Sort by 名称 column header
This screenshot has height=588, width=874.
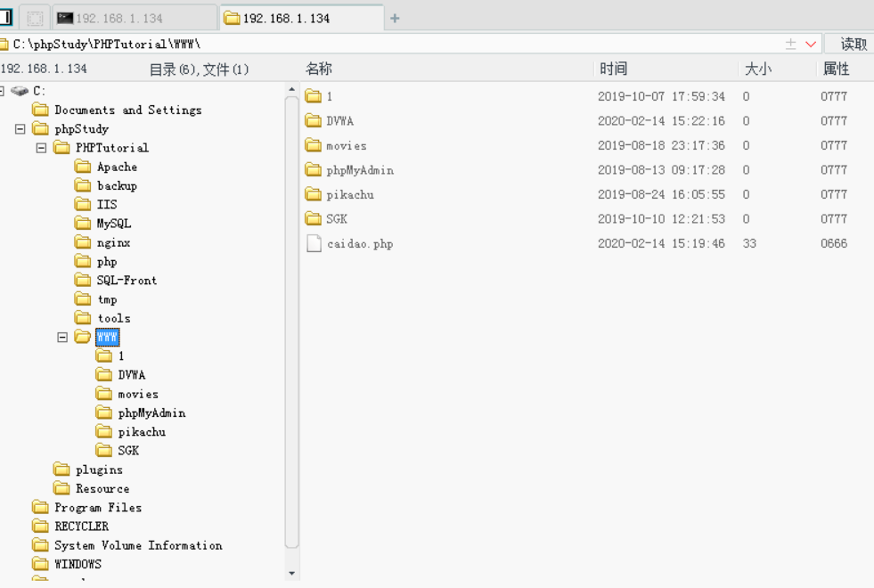point(319,69)
